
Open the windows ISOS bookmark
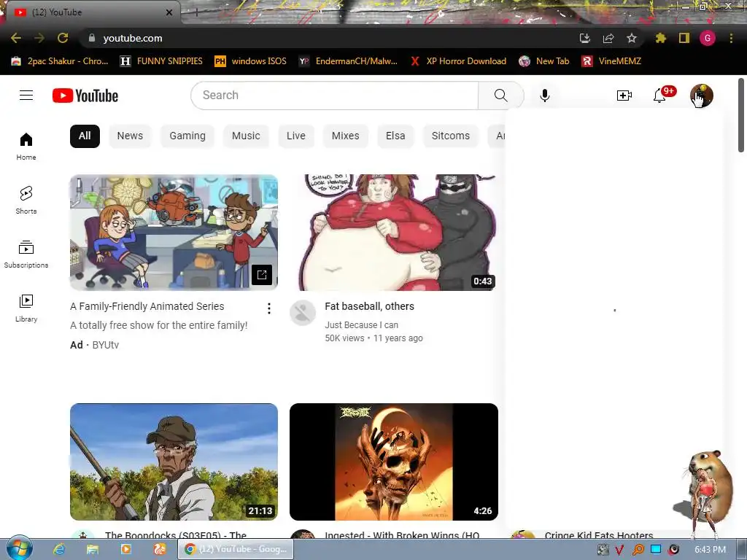[251, 61]
